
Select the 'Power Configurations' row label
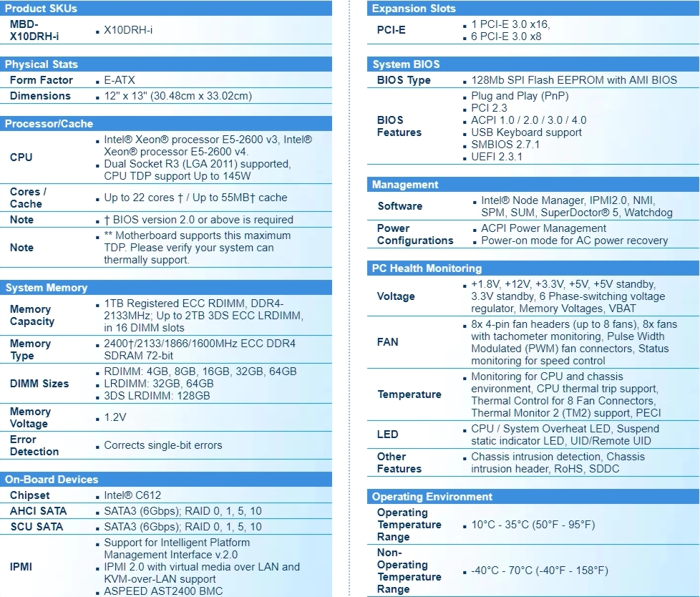[x=415, y=234]
